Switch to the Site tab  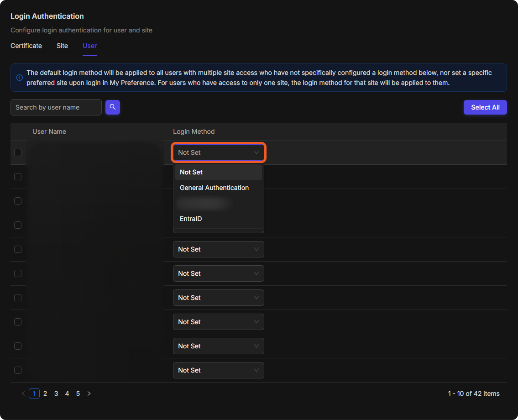[x=62, y=46]
